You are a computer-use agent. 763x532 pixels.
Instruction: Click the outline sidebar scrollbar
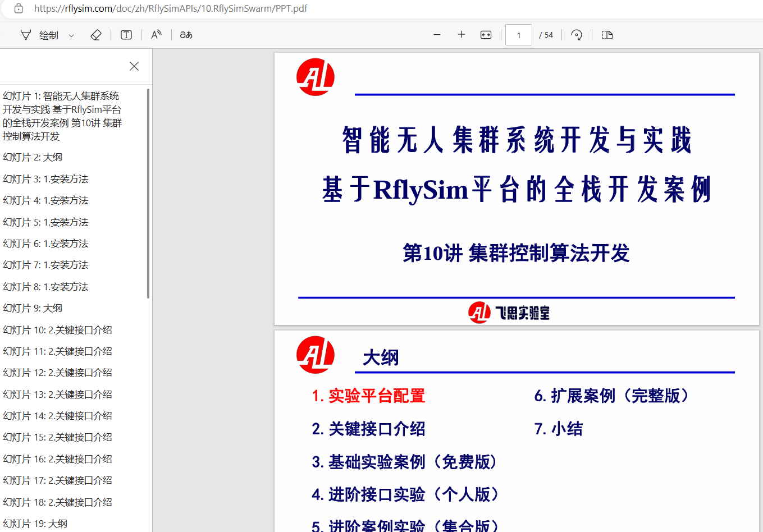click(148, 194)
